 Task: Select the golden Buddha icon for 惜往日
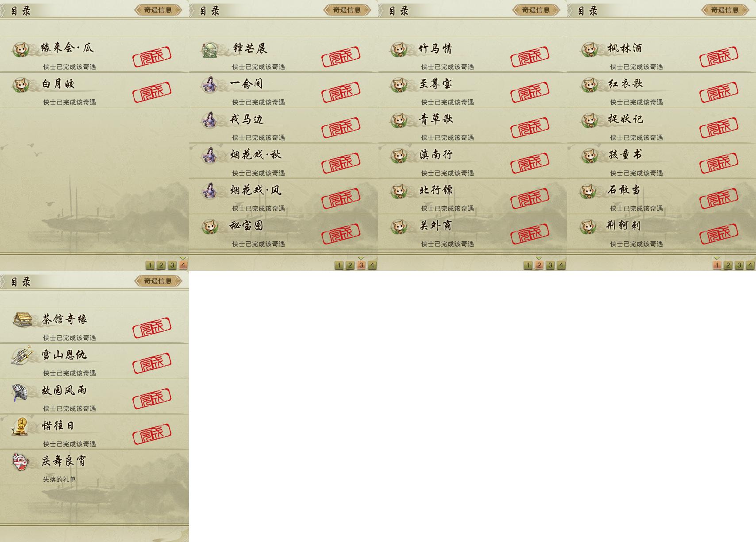click(20, 426)
